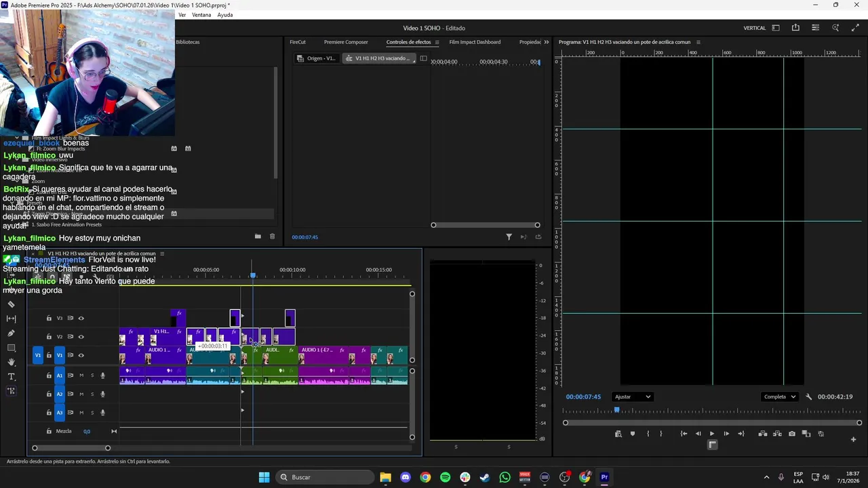The image size is (868, 488).
Task: Mute audio track A1
Action: (81, 375)
